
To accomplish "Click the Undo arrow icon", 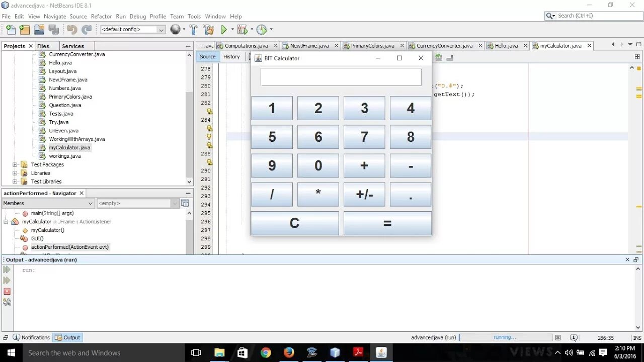I will click(x=72, y=30).
